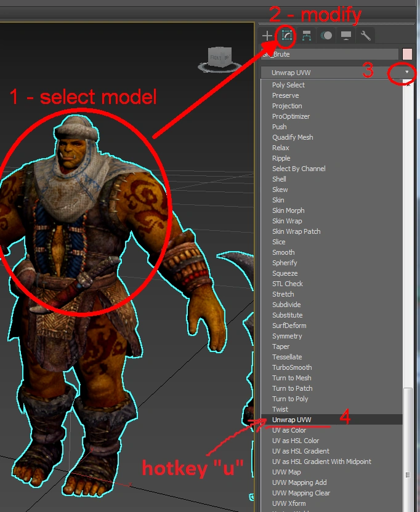Screen dimensions: 420x512
Task: Pick Skin Wrap modifier
Action: pos(287,221)
